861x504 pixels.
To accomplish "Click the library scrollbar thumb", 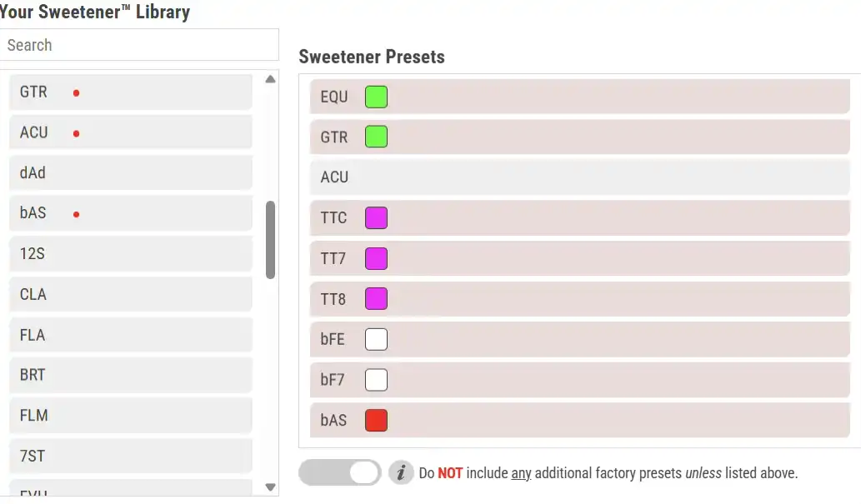I will point(270,240).
